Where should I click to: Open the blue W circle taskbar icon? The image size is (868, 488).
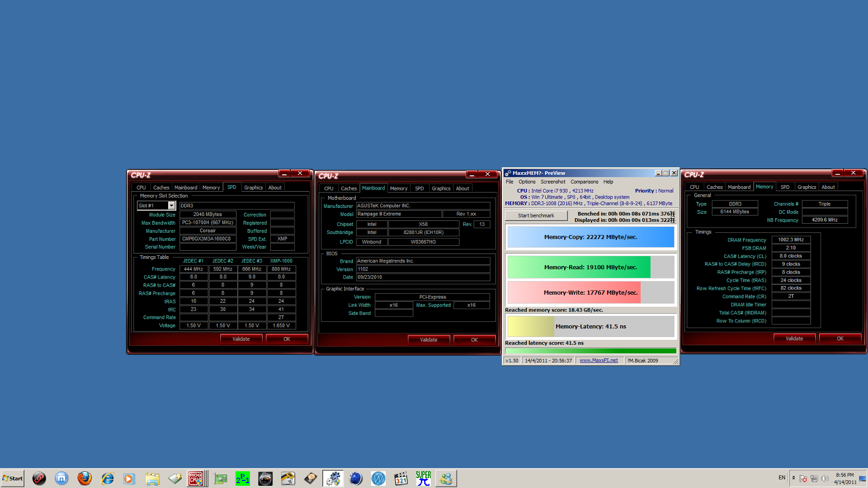click(x=378, y=478)
